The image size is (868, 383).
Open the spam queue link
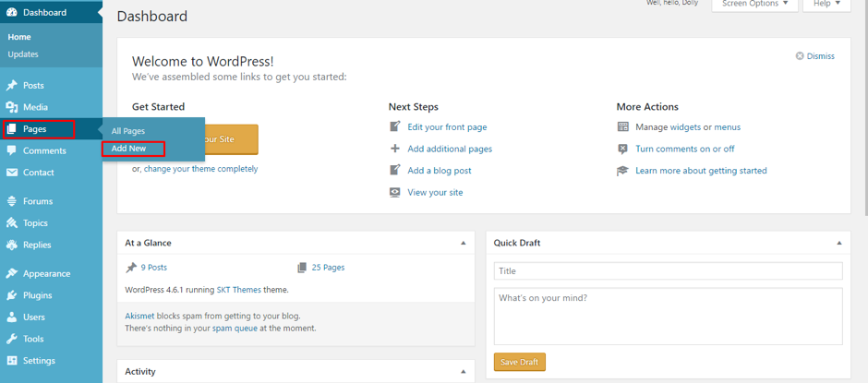click(x=234, y=329)
